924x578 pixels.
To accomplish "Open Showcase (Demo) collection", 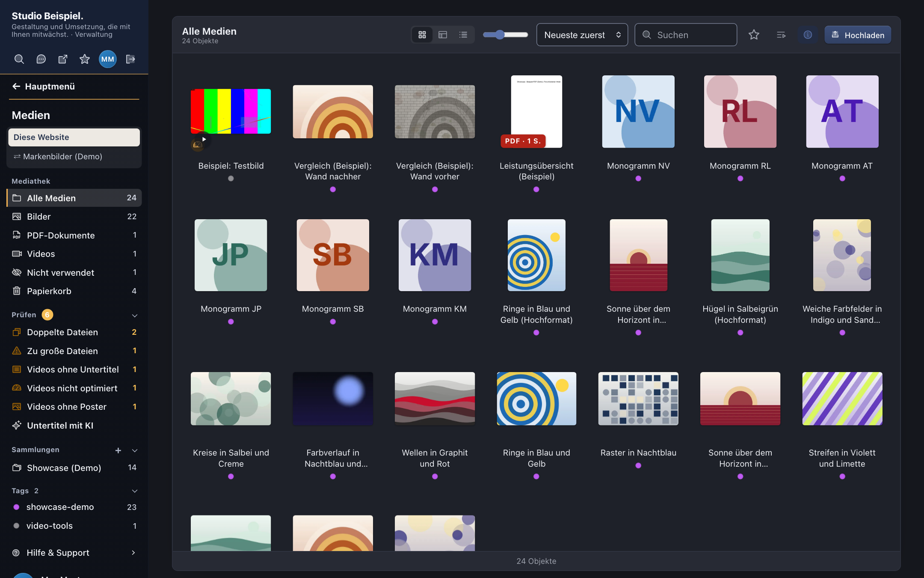I will 74,468.
